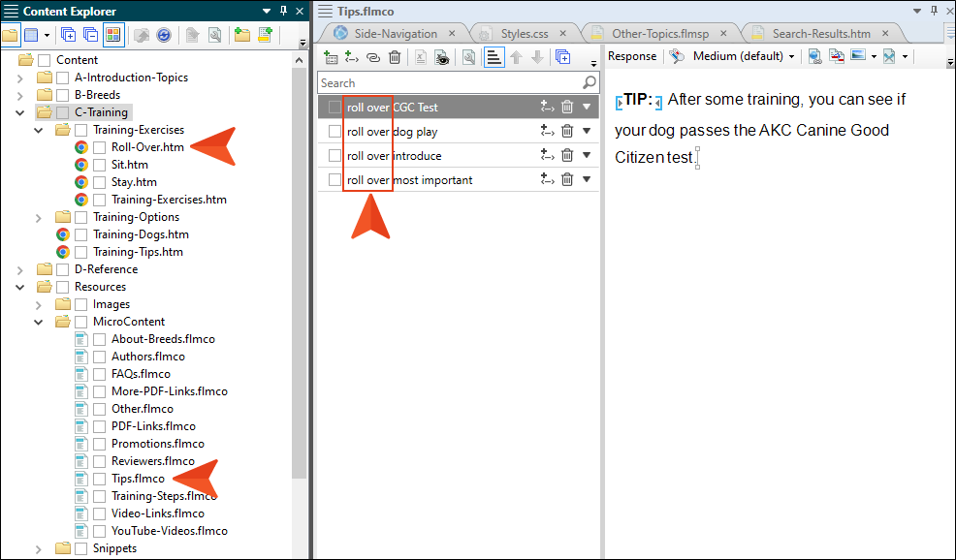Click the Expand All icon in Content Explorer
This screenshot has height=560, width=956.
68,35
